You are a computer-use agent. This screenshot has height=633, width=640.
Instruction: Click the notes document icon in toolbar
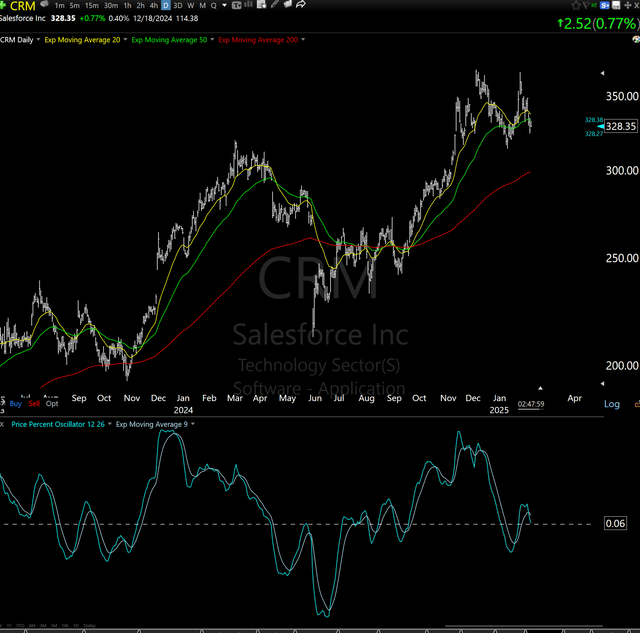tap(262, 4)
